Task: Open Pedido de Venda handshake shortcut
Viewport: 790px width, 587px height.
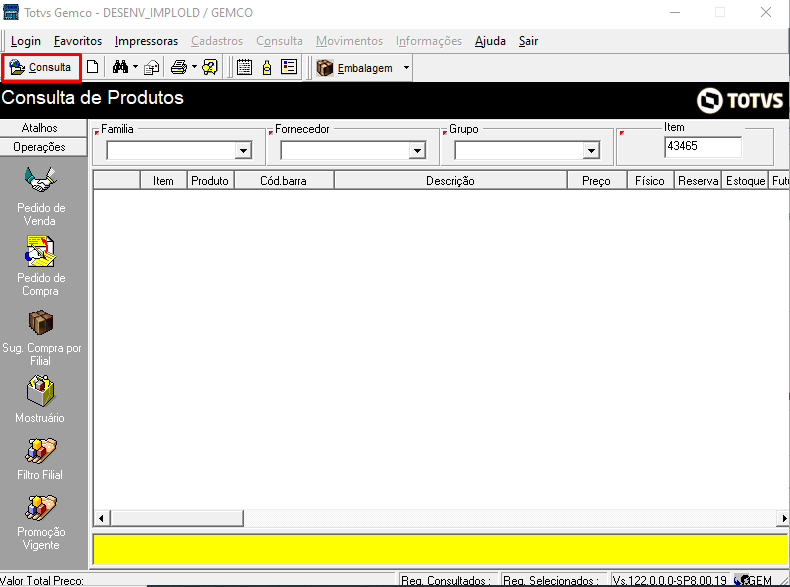Action: point(41,180)
